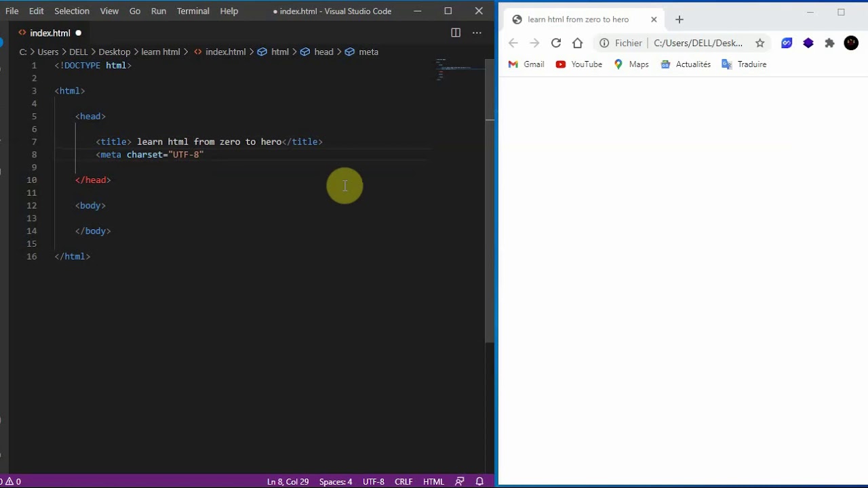Open the errors and warnings indicator

point(11,481)
